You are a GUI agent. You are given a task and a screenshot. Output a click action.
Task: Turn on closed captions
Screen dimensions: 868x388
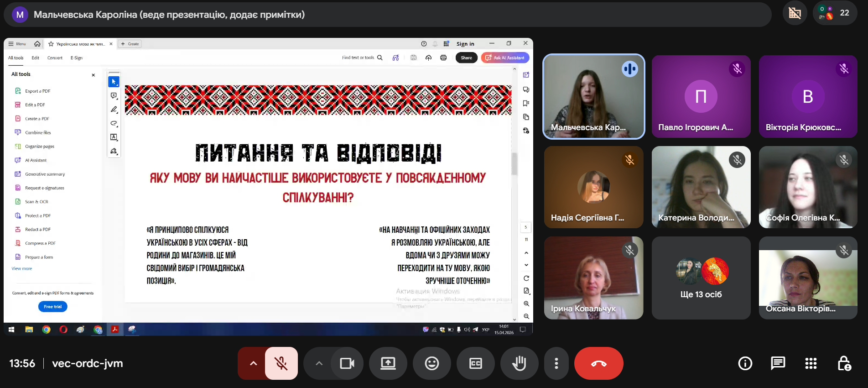pos(475,363)
